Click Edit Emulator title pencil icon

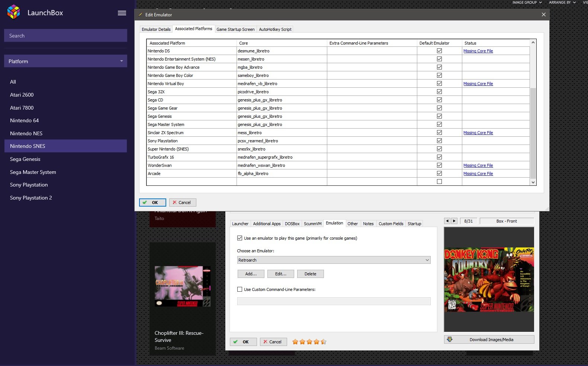(x=140, y=15)
